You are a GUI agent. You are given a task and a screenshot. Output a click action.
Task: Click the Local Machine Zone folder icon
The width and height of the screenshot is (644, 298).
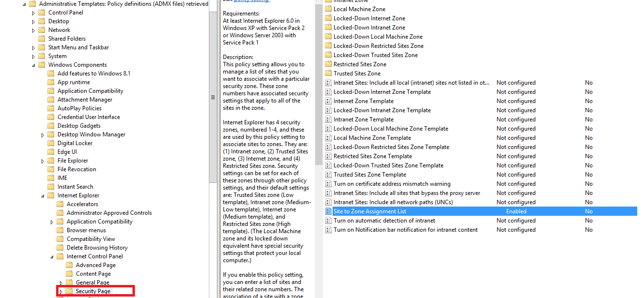coord(328,9)
